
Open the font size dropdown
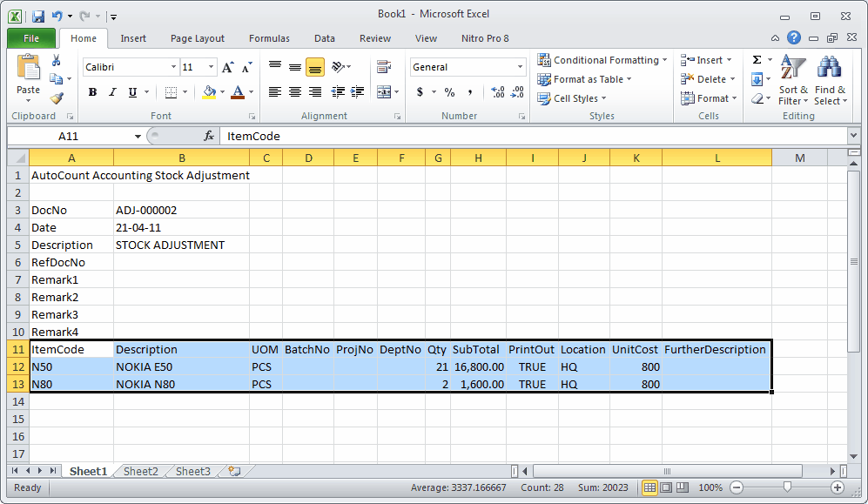211,67
